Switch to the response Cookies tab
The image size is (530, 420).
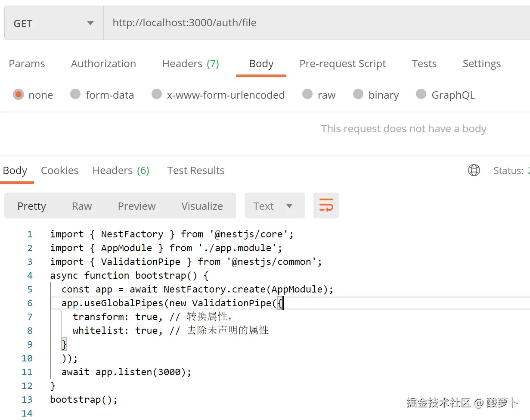59,171
